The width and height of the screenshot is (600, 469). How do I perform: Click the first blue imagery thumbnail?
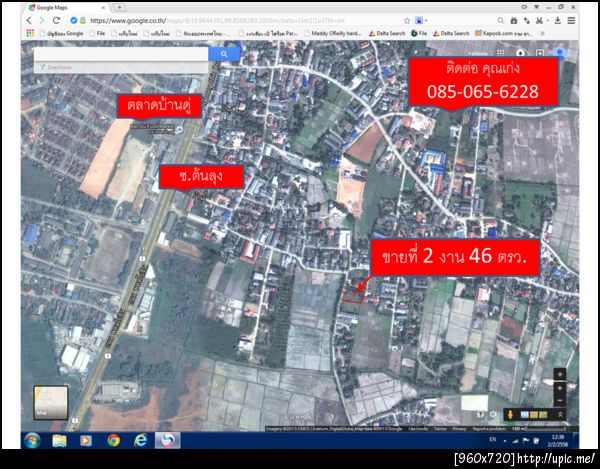point(525,414)
